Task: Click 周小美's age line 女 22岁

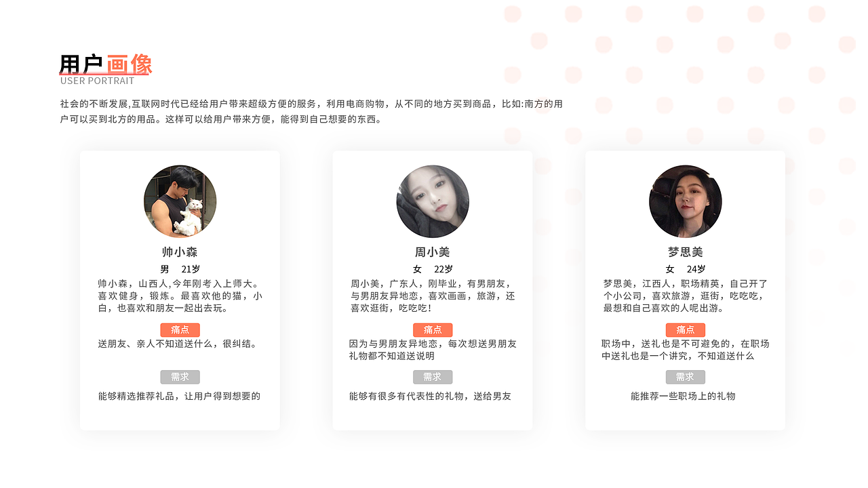Action: (433, 269)
